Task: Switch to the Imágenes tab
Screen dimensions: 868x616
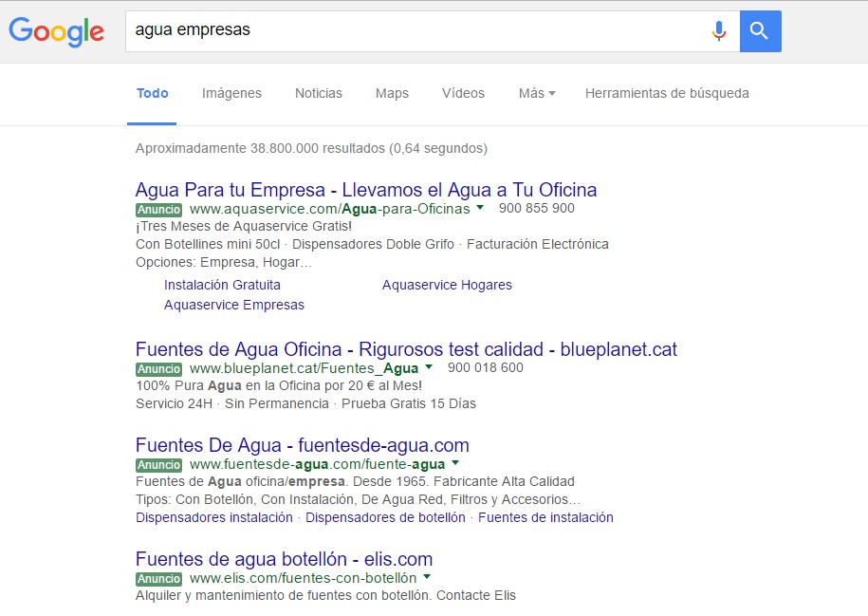Action: pyautogui.click(x=231, y=93)
